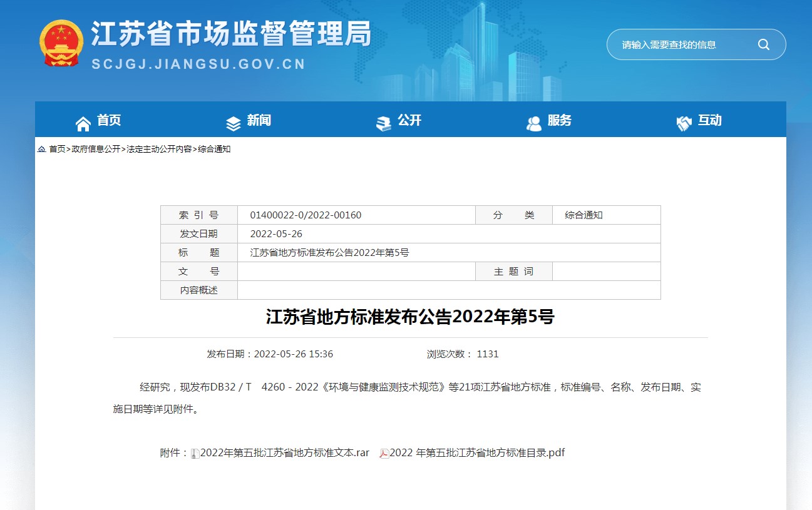Focus the search box 请输入需要查找的信息
This screenshot has width=812, height=510.
(x=682, y=44)
